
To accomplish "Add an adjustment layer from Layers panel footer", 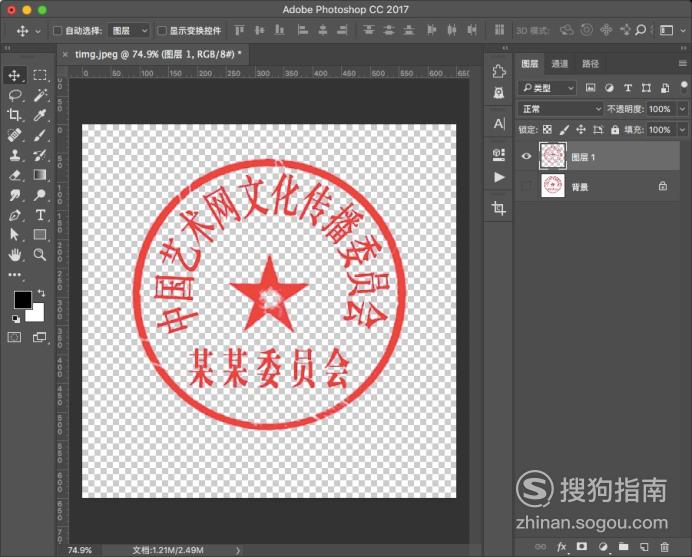I will pyautogui.click(x=603, y=547).
